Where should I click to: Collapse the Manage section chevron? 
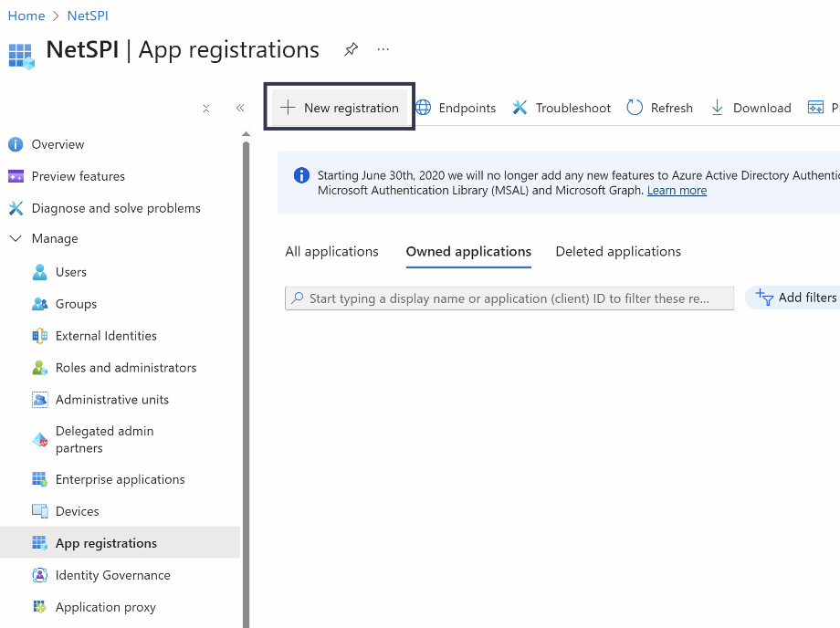click(x=16, y=238)
